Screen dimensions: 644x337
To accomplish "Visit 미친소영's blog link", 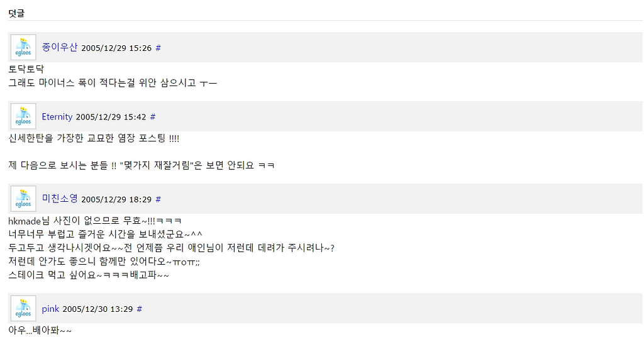I will coord(60,199).
